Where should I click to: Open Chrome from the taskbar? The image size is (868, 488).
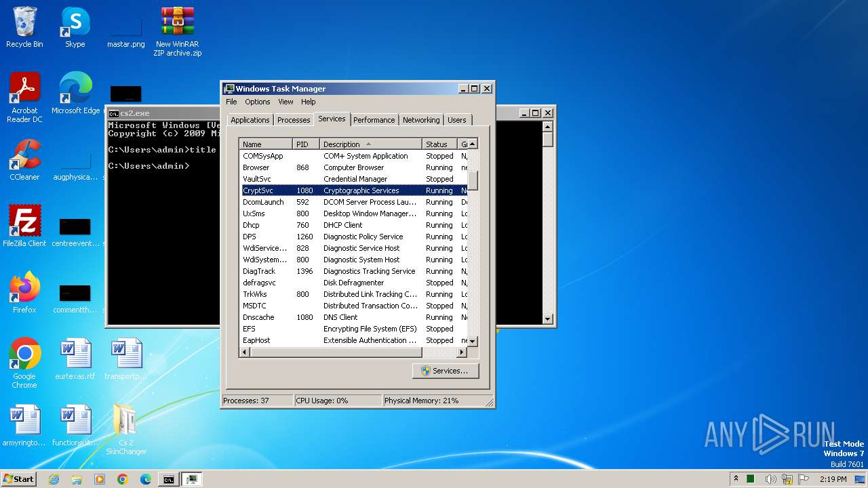(x=123, y=479)
